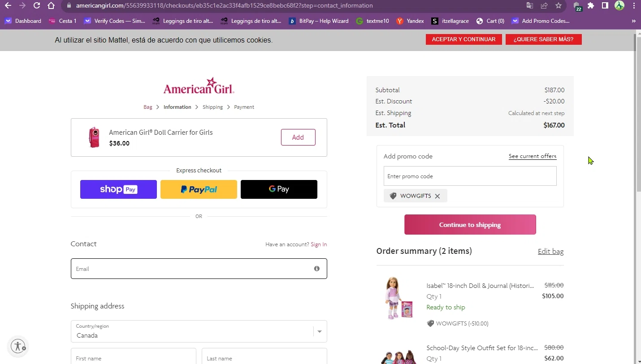Click the address bar URL
Image resolution: width=641 pixels, height=364 pixels.
click(224, 6)
